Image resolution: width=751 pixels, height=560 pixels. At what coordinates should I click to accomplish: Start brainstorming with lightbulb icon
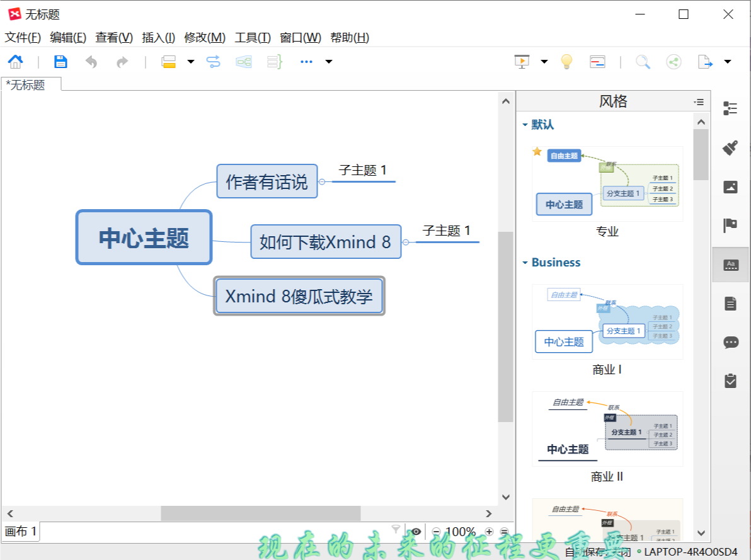tap(566, 61)
